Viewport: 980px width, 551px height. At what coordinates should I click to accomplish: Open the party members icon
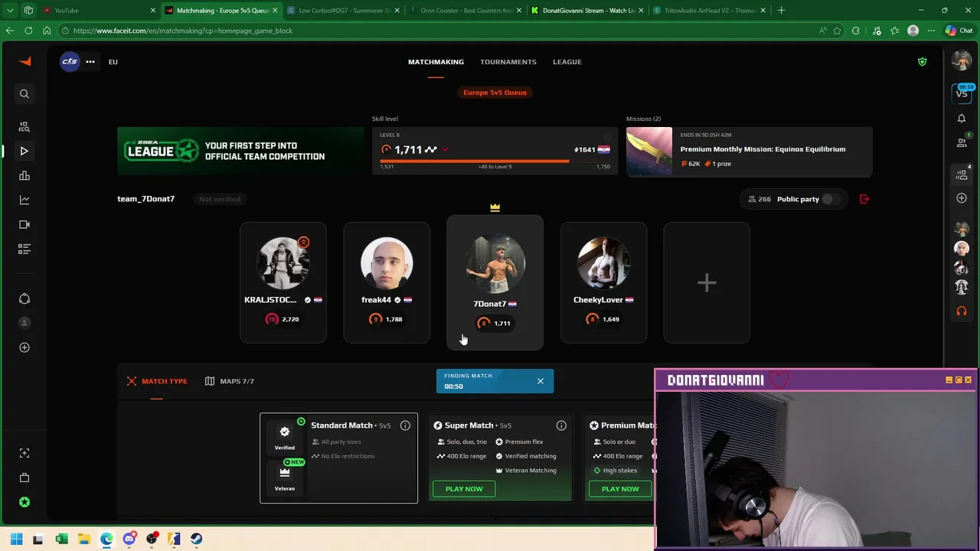click(x=962, y=174)
